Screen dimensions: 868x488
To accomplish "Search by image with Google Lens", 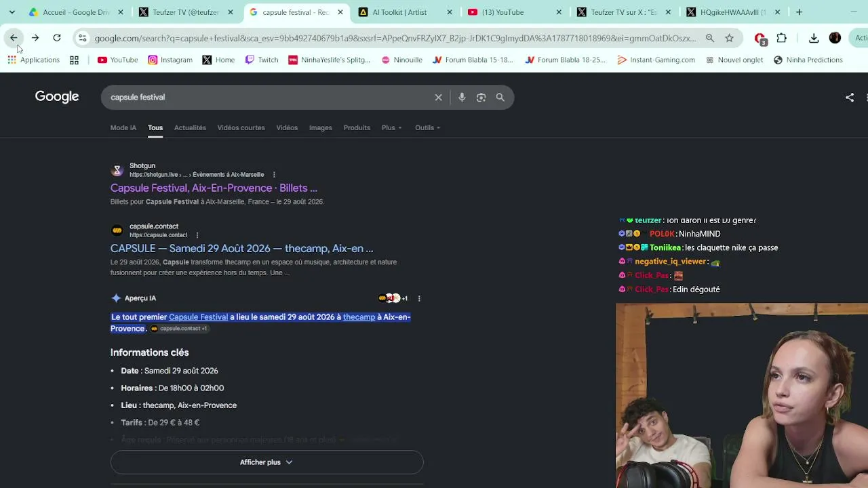I will (x=481, y=98).
